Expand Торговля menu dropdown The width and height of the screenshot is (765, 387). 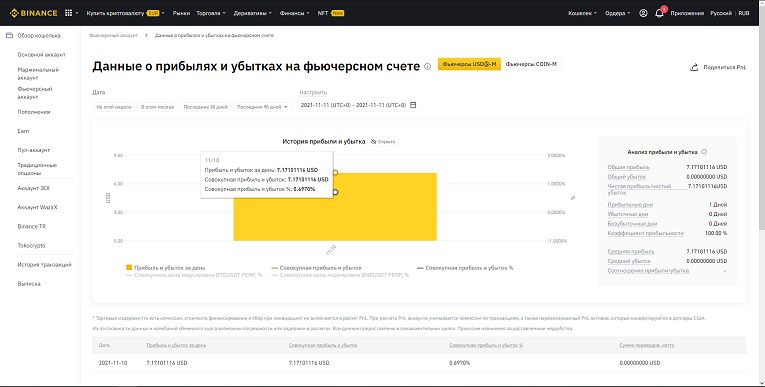pyautogui.click(x=211, y=13)
